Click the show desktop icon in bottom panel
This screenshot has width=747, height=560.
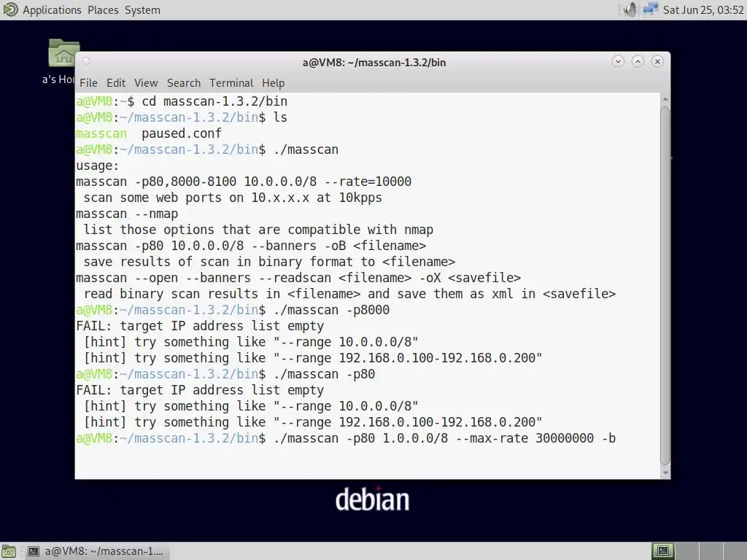[x=9, y=551]
